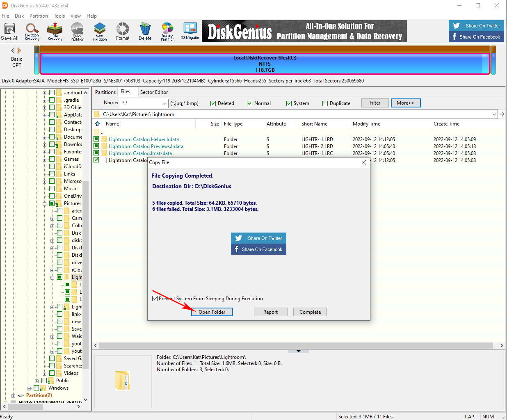Launch the File Recovery tool

point(55,32)
